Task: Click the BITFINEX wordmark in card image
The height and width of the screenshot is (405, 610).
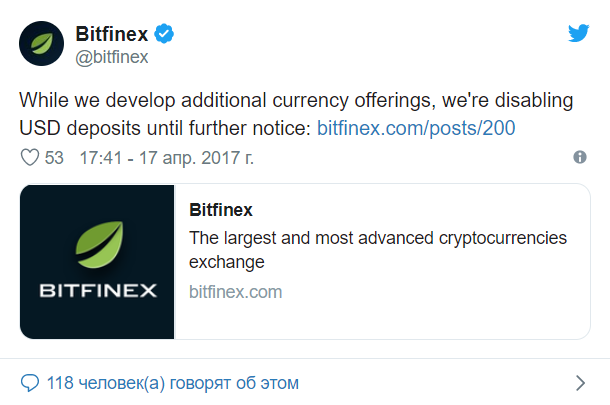Action: click(x=98, y=292)
